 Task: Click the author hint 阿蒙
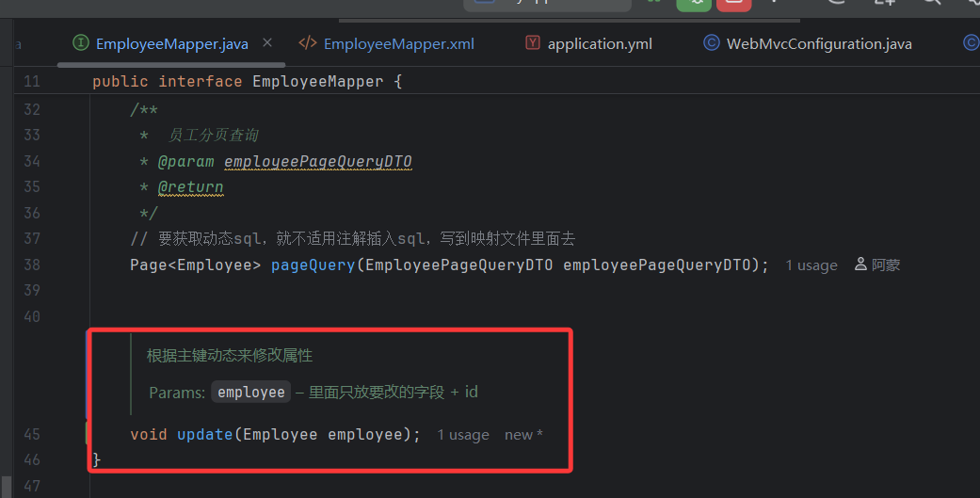pyautogui.click(x=877, y=265)
